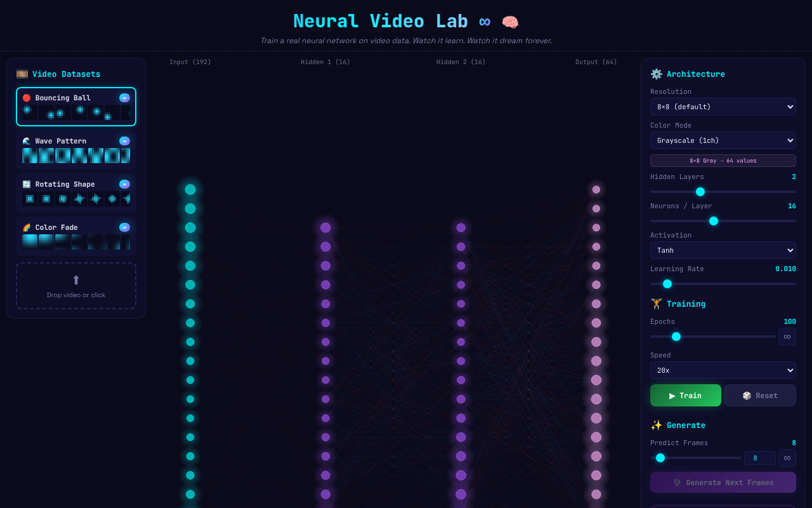Click the wave icon on Wave Pattern
This screenshot has height=508, width=812.
[26, 140]
